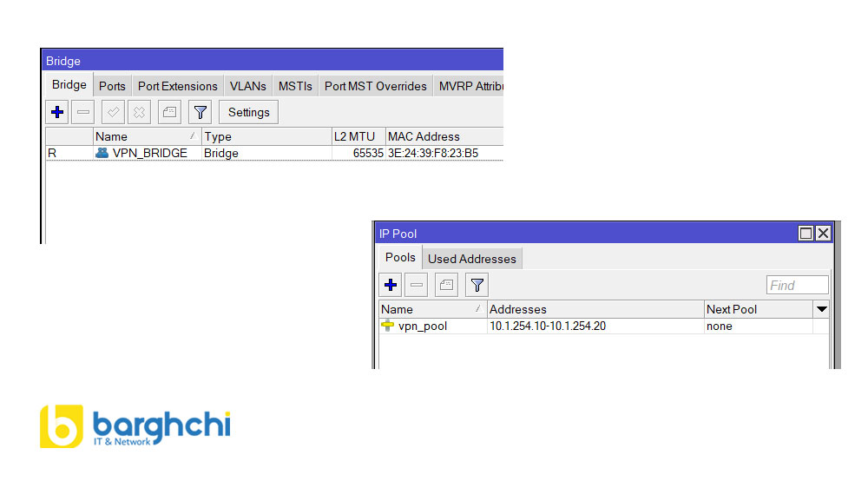Screen dimensions: 868x488
Task: Select the VPN_BRIDGE row
Action: pos(149,153)
